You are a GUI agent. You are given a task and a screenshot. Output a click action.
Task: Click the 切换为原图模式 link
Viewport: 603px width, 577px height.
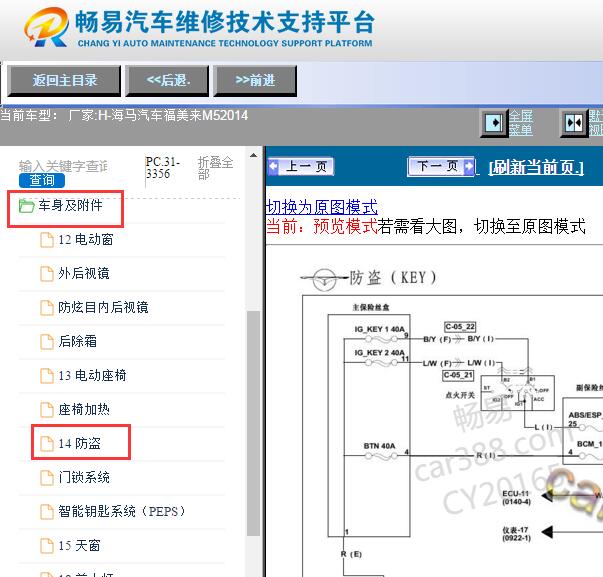(321, 207)
